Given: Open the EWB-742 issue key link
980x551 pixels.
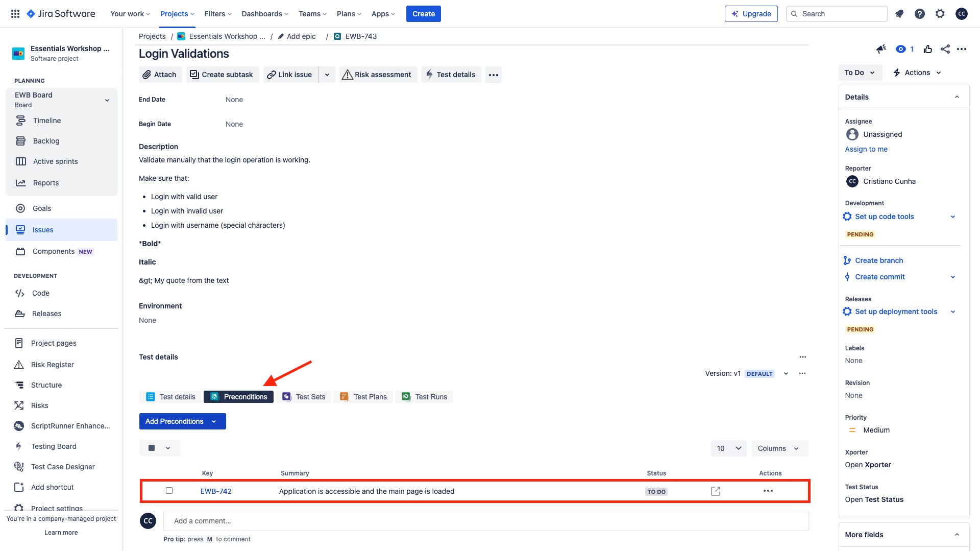Looking at the screenshot, I should [216, 491].
